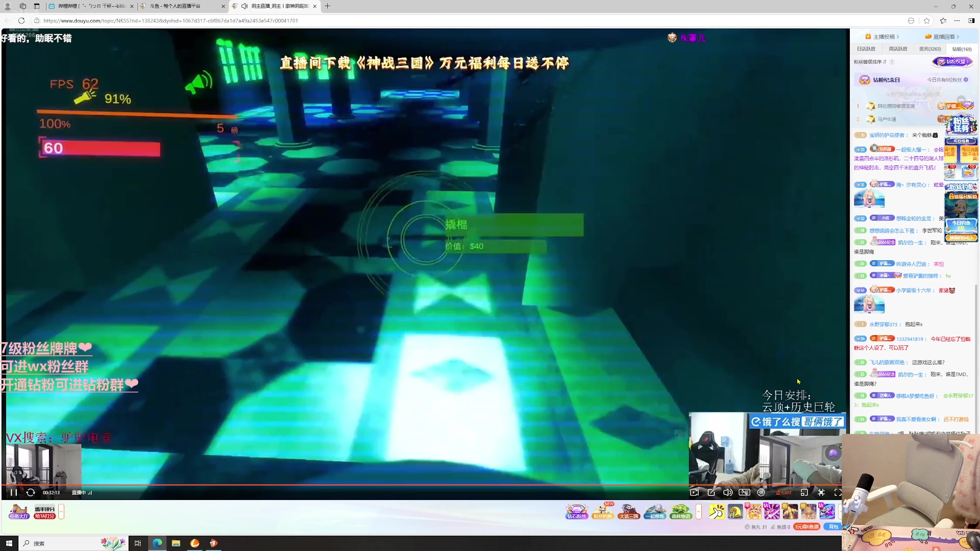This screenshot has height=551, width=980.
Task: Open a new browser tab
Action: 327,6
